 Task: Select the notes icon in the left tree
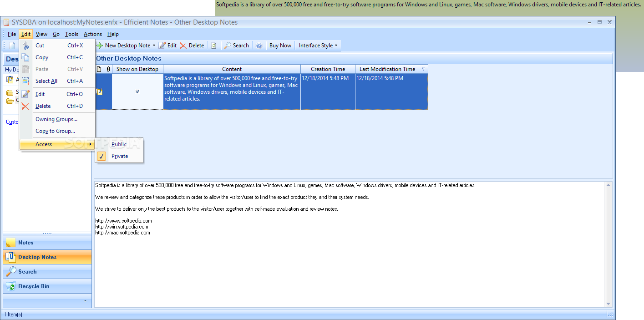tap(10, 80)
